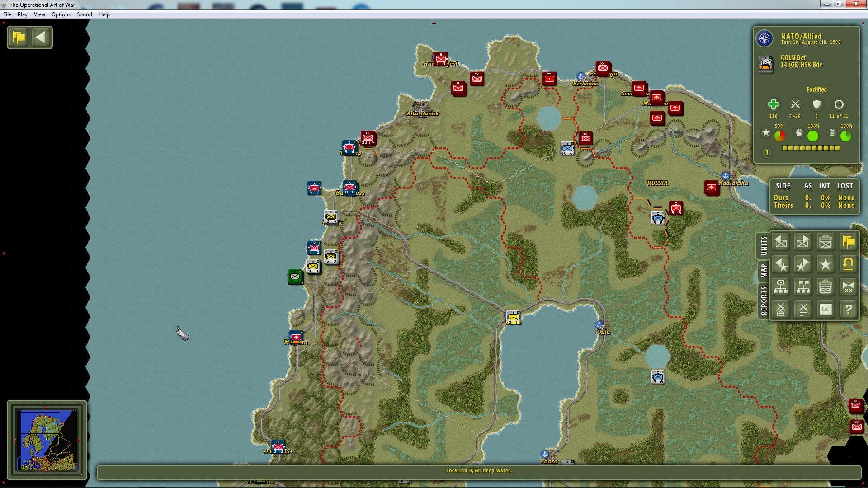Click the 'RUSSIA' map label
This screenshot has width=868, height=488.
(657, 183)
